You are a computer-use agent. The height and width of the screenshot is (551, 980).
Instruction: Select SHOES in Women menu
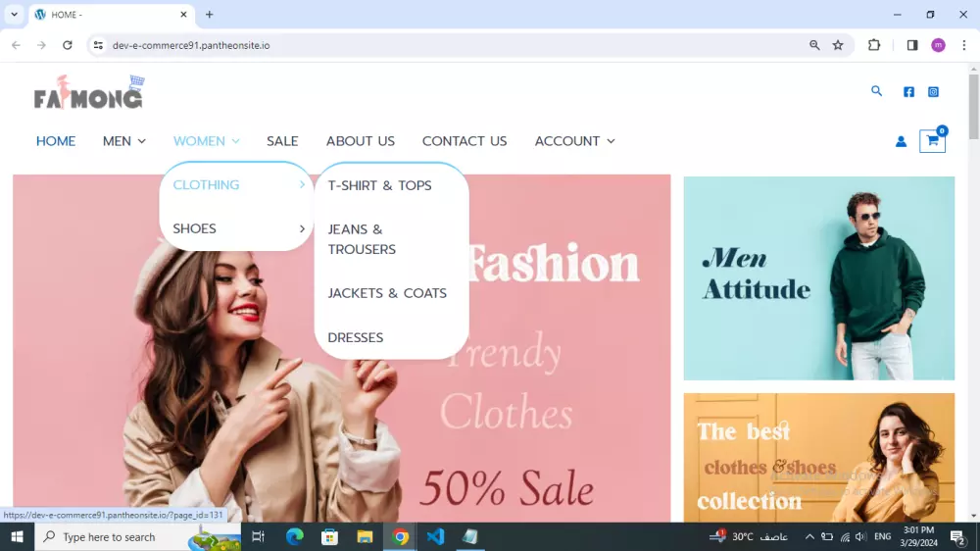point(194,228)
